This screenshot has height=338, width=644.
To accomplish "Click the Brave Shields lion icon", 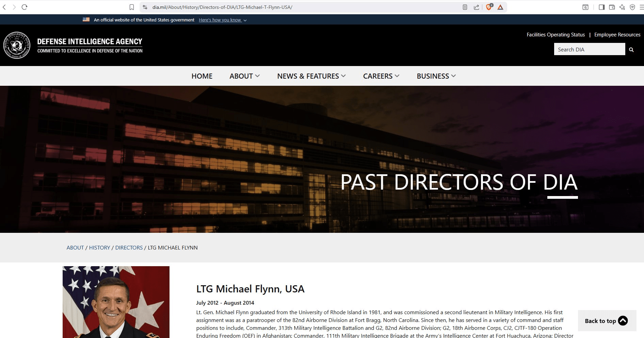I will 489,7.
